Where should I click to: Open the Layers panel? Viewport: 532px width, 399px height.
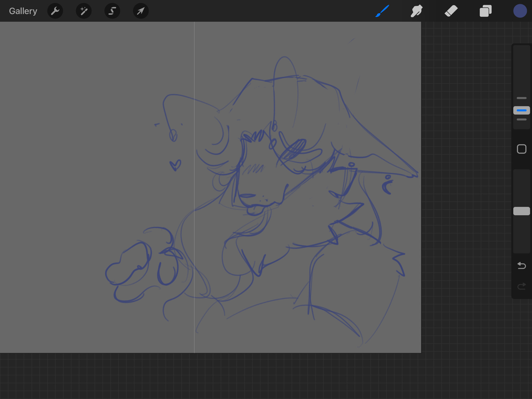tap(485, 11)
